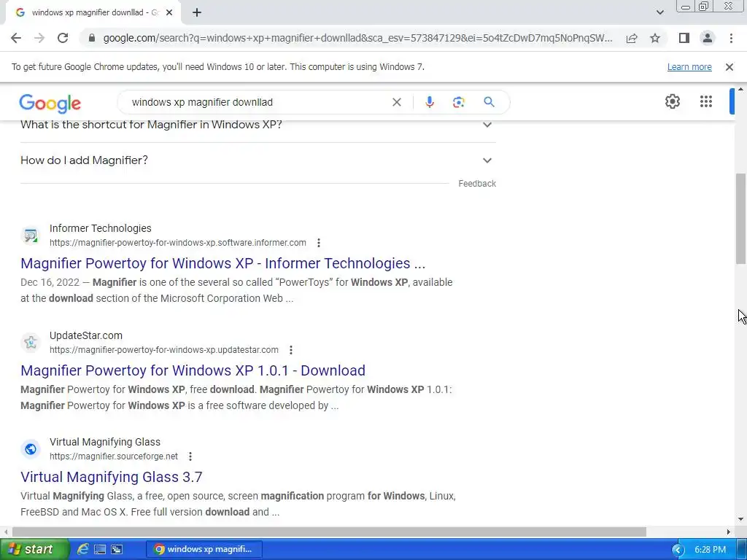Open Virtual Magnifying Glass result options menu

coord(190,456)
